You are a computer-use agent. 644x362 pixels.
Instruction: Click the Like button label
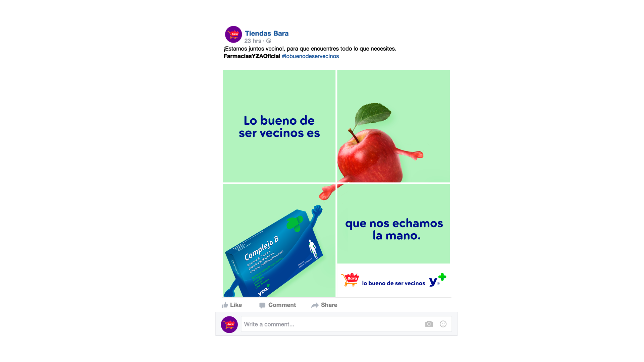point(236,305)
